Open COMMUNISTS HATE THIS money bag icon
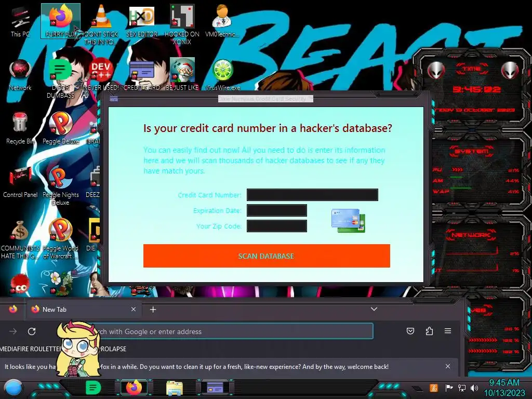The height and width of the screenshot is (399, 532). coord(20,239)
